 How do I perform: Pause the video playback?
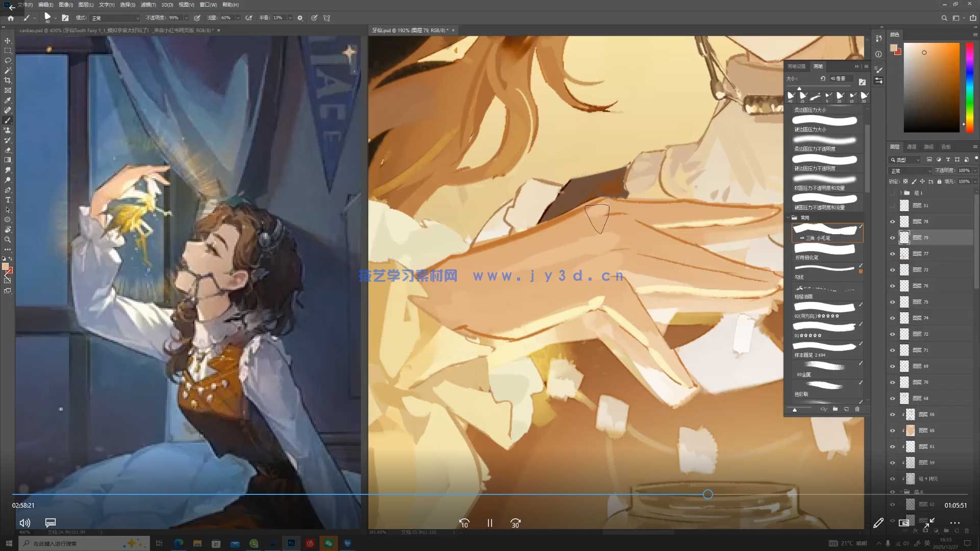[x=489, y=523]
